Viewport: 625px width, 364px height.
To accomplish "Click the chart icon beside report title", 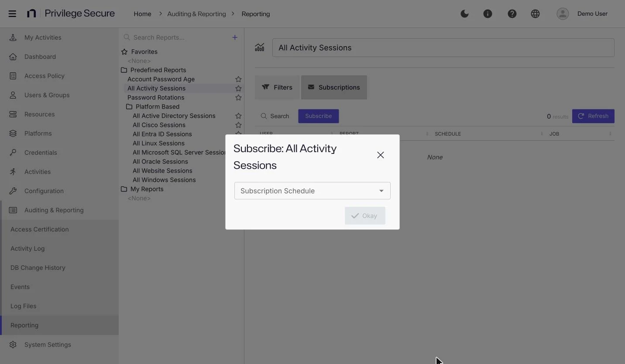I will 260,48.
